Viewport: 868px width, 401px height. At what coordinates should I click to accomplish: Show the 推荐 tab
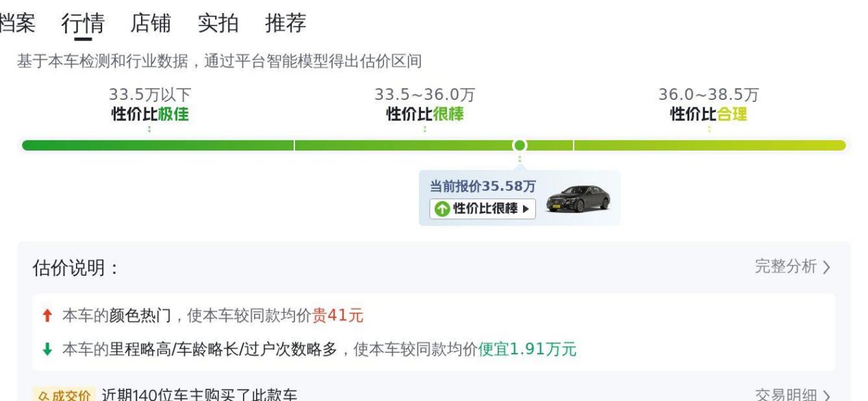(x=285, y=23)
